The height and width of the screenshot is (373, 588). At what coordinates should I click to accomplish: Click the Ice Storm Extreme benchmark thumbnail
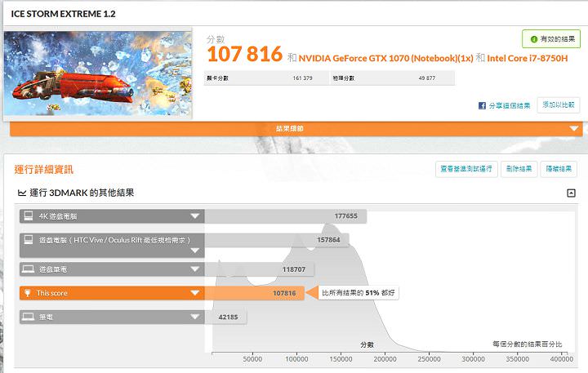coord(98,73)
